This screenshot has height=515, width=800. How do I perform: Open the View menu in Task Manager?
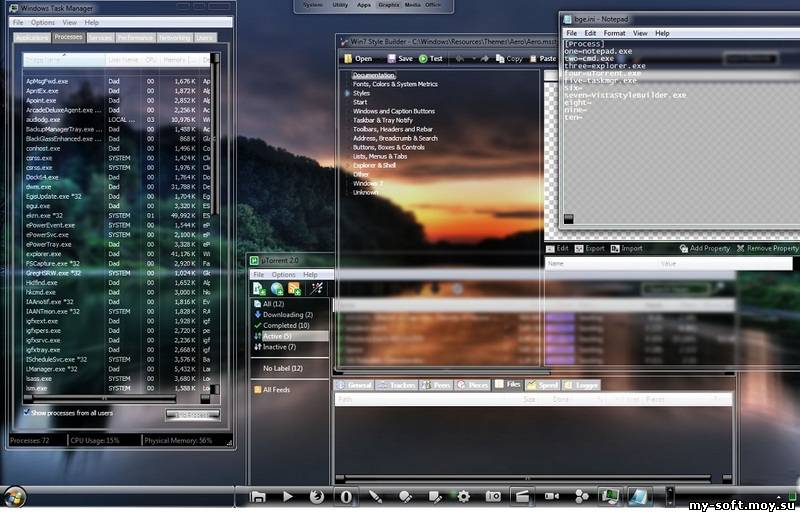(69, 22)
